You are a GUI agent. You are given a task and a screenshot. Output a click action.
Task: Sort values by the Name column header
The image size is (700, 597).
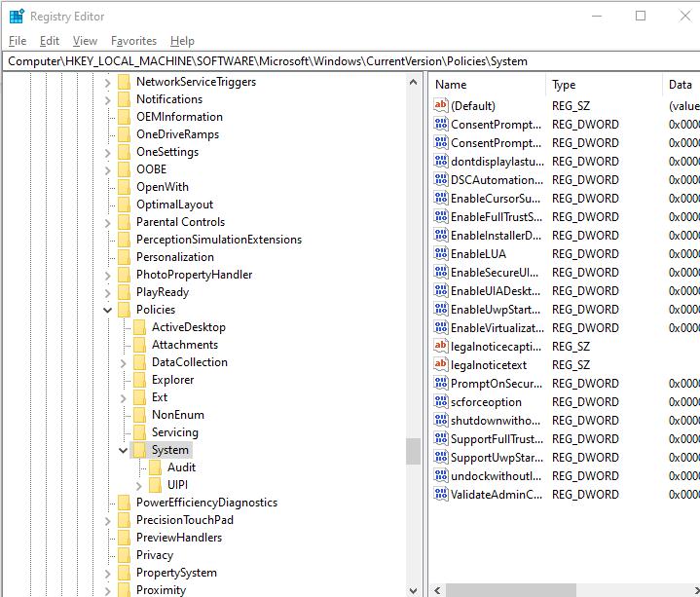tap(488, 85)
